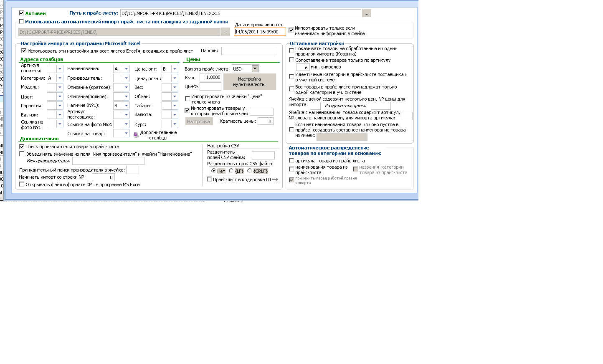Toggle import goods with price greater than
Image resolution: width=603 pixels, height=364 pixels.
(187, 111)
